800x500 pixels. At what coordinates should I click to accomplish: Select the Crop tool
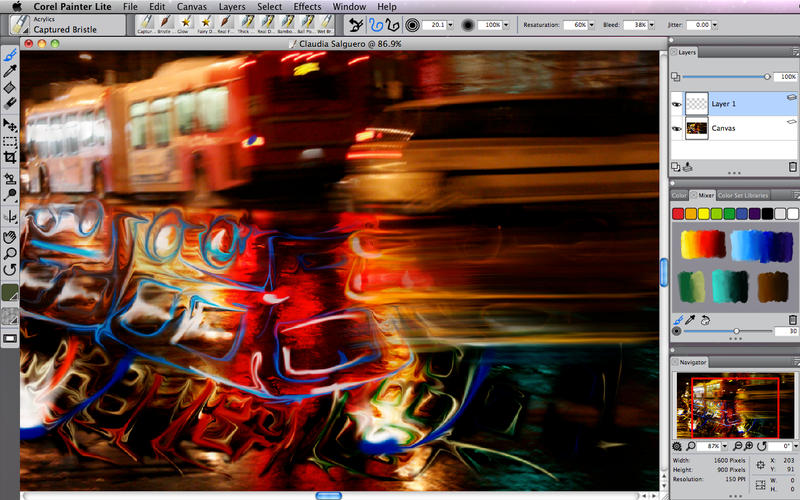click(10, 158)
